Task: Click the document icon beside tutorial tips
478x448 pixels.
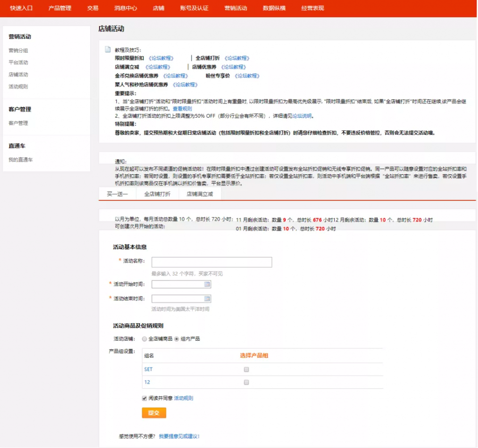Action: tap(108, 50)
